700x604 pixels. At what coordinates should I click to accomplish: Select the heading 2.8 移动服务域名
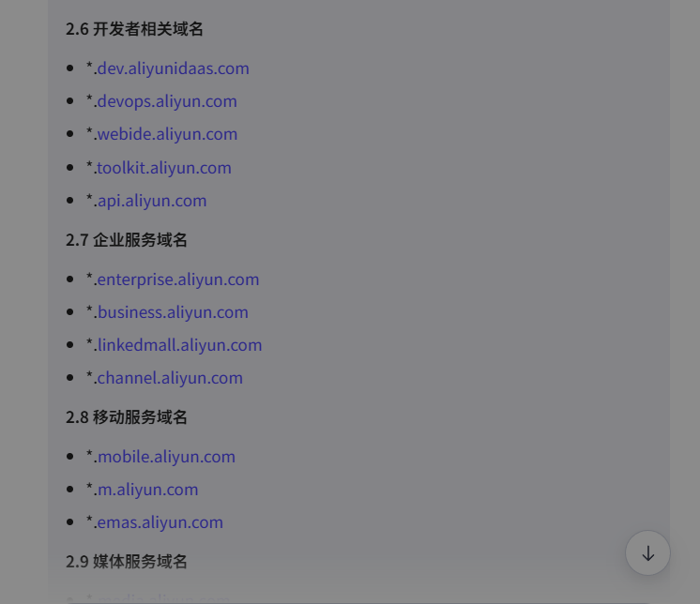pos(127,417)
